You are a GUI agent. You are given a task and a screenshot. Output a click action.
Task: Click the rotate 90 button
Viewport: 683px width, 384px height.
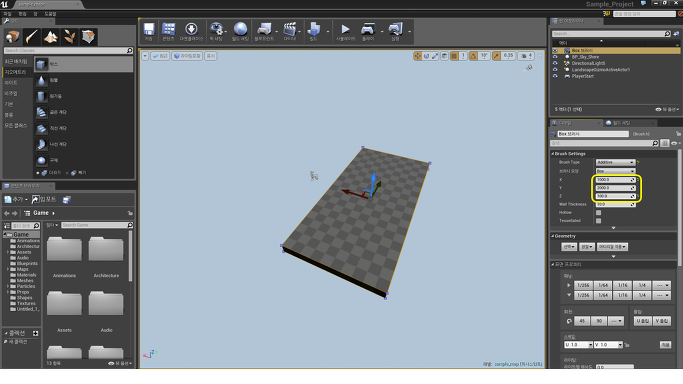click(599, 321)
